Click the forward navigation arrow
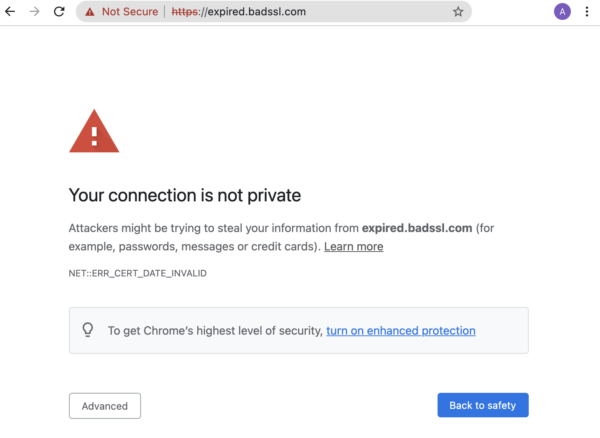The image size is (600, 438). (35, 12)
